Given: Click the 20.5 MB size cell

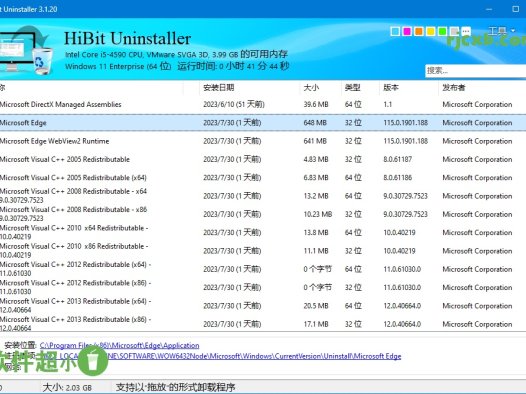Looking at the screenshot, I should 316,306.
